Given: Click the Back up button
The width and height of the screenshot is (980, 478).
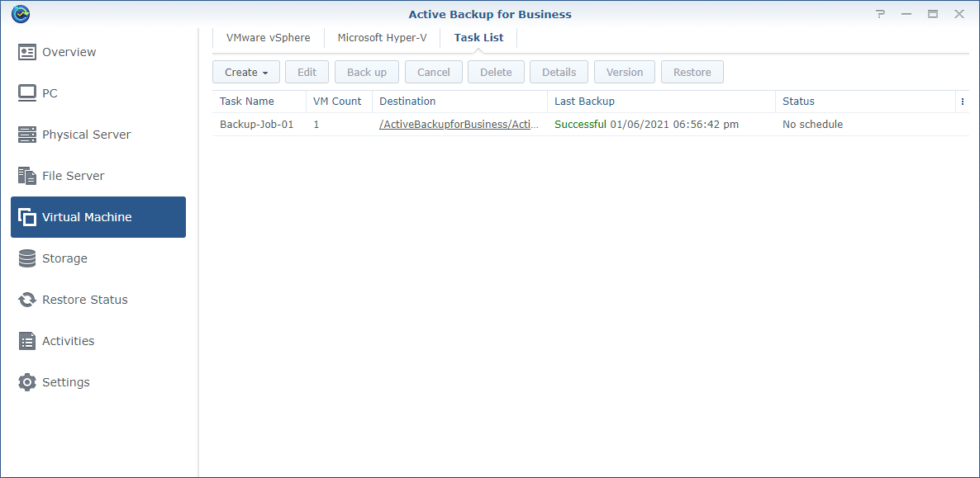Looking at the screenshot, I should (x=367, y=72).
